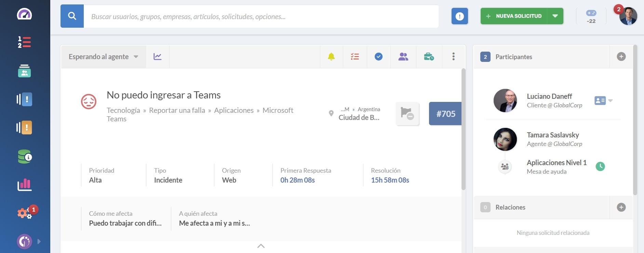Click the blue checkmark approval icon
This screenshot has height=253, width=644.
(378, 57)
